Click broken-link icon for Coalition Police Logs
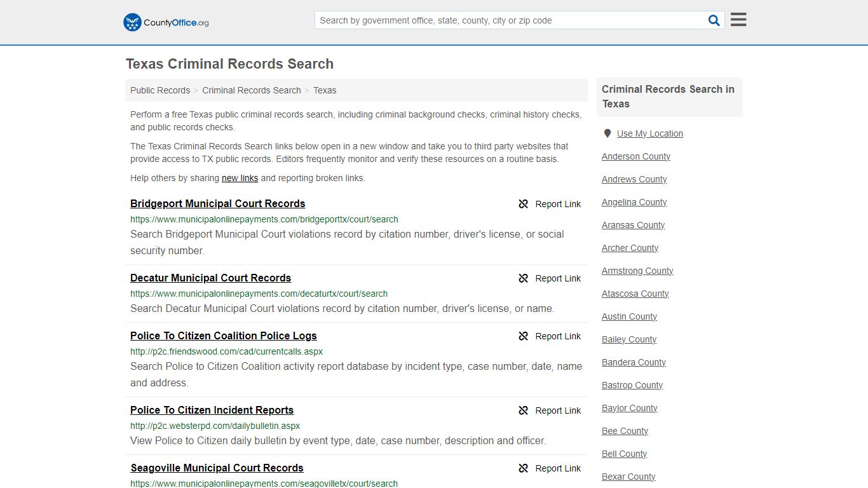This screenshot has width=868, height=488. [x=524, y=336]
